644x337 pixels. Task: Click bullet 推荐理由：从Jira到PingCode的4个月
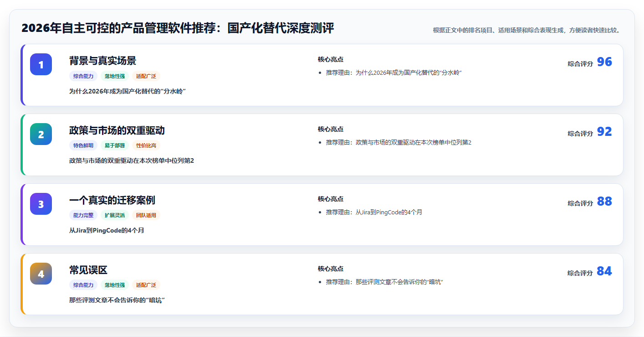(374, 212)
